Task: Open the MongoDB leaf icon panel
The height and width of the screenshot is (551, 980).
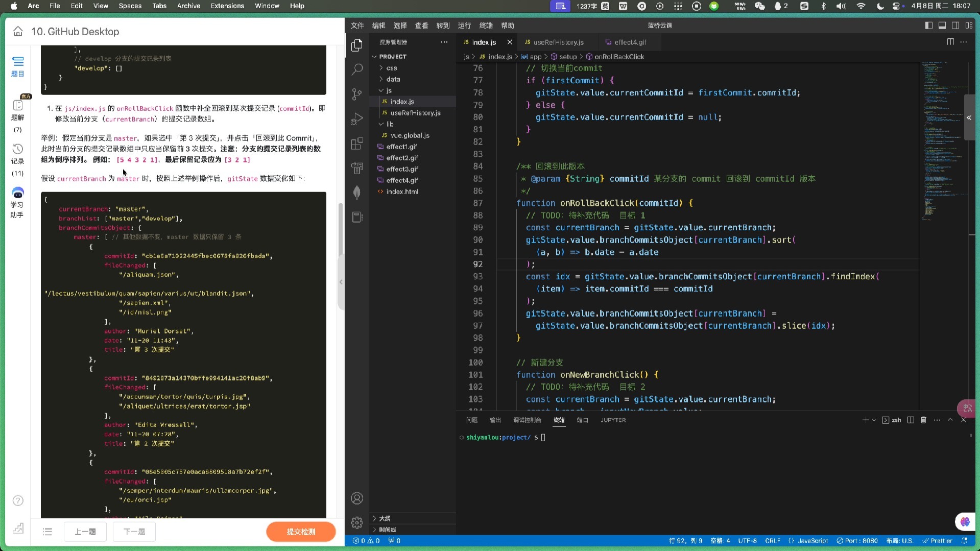Action: [356, 193]
